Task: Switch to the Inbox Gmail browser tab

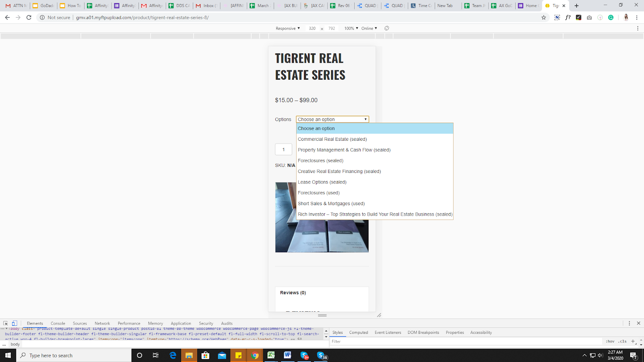Action: [206, 6]
